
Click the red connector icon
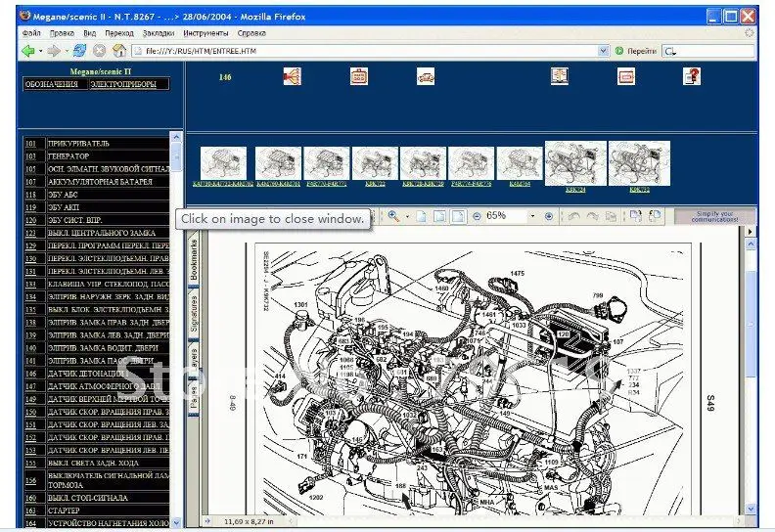[x=625, y=76]
